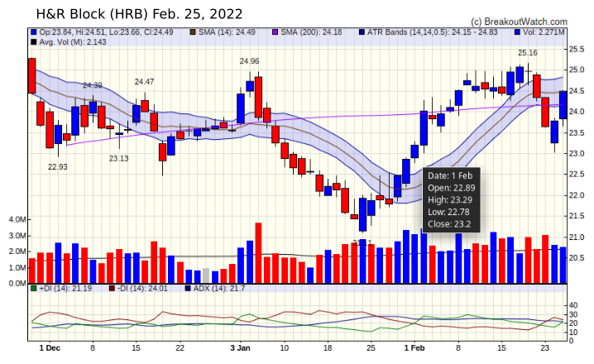Click the navy ADX (14) legend swatch
Image resolution: width=594 pixels, height=364 pixels.
tap(188, 289)
